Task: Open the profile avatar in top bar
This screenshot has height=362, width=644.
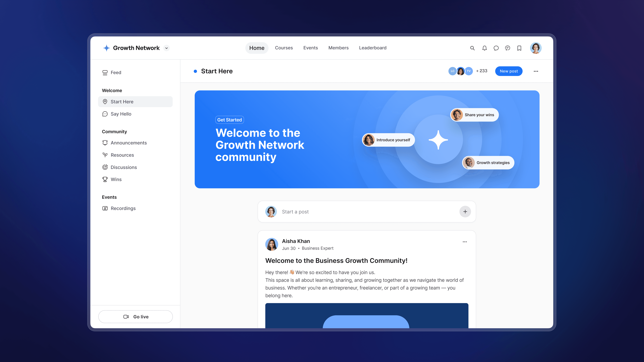Action: (x=536, y=48)
